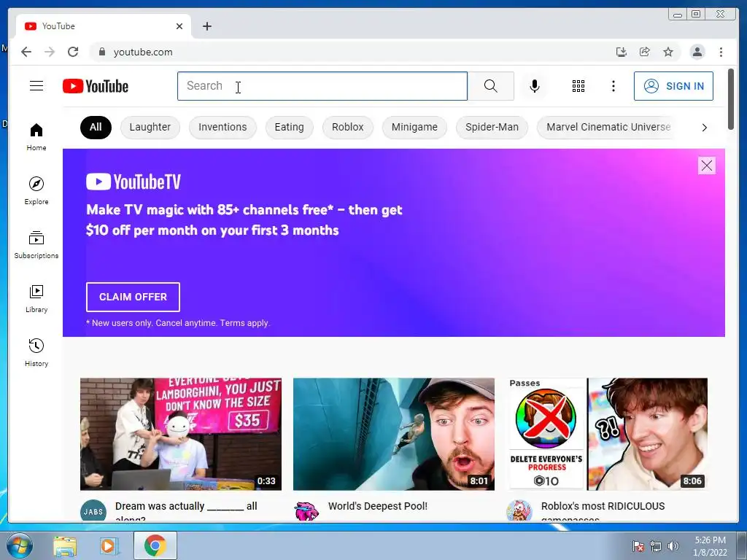Open YouTube settings three-dot menu
This screenshot has height=560, width=747.
coord(613,86)
